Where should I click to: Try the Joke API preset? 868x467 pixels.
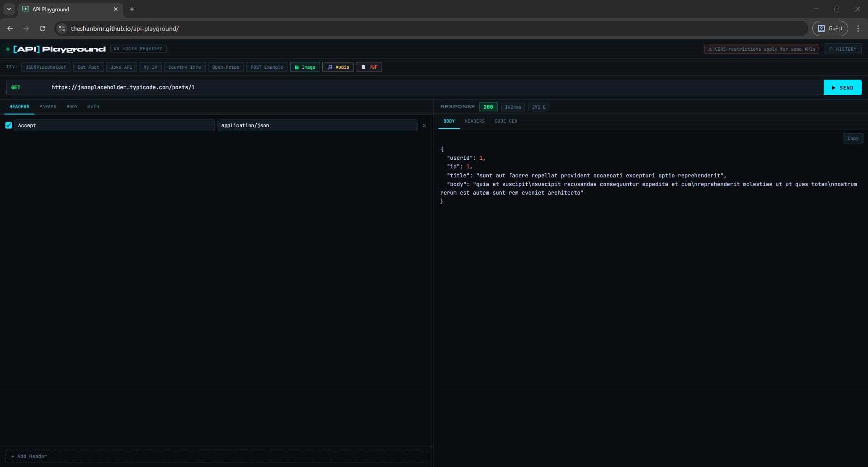coord(122,67)
